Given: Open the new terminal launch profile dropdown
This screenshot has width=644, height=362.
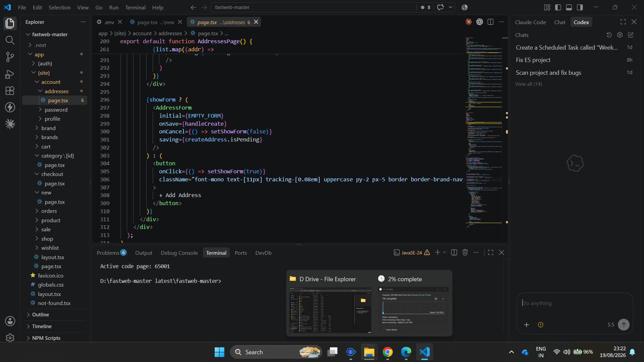Looking at the screenshot, I should [445, 252].
